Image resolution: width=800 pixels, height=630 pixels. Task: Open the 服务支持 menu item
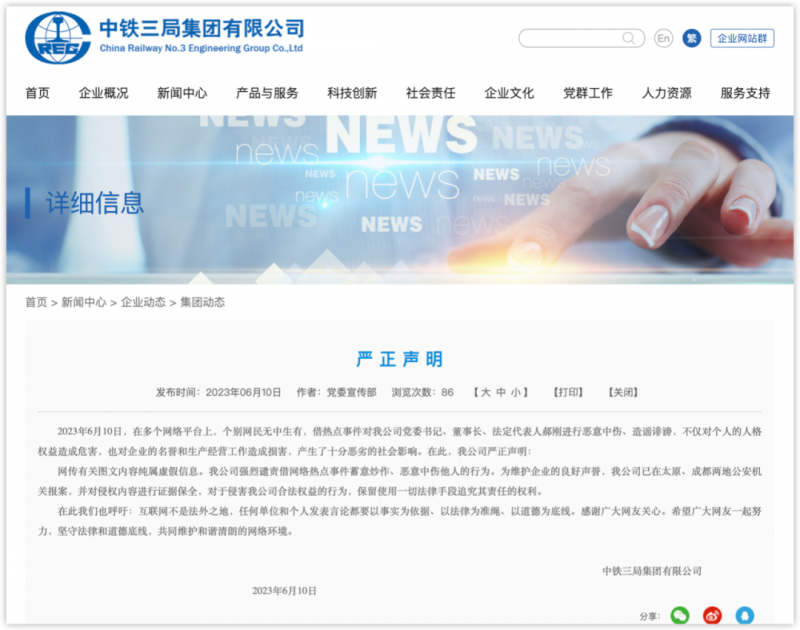point(745,93)
